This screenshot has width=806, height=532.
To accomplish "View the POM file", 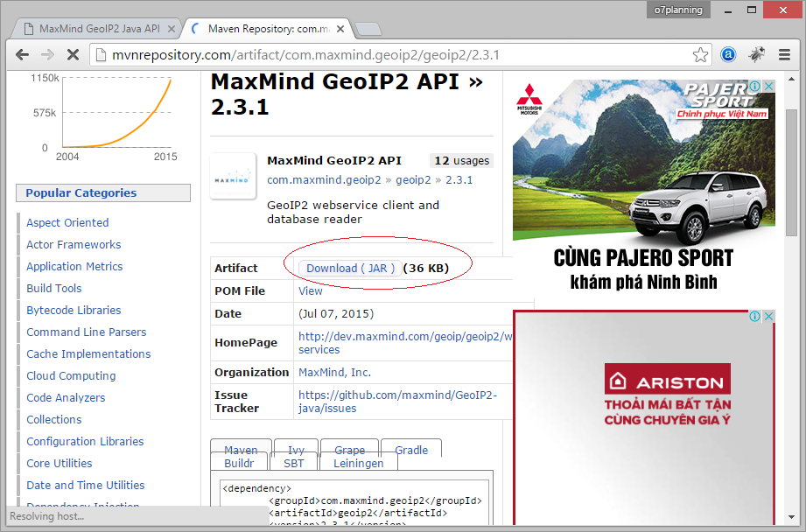I will [x=311, y=290].
